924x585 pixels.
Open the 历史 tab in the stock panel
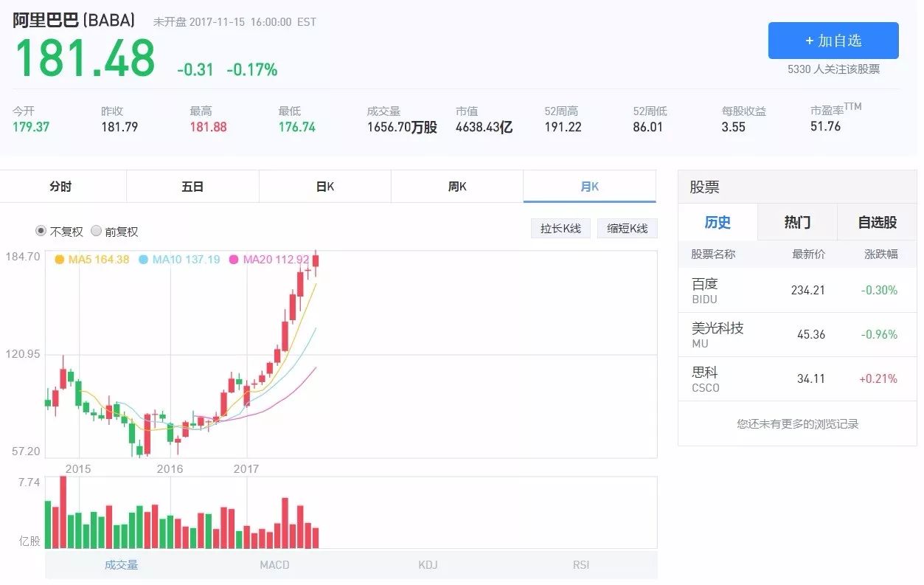[x=718, y=222]
